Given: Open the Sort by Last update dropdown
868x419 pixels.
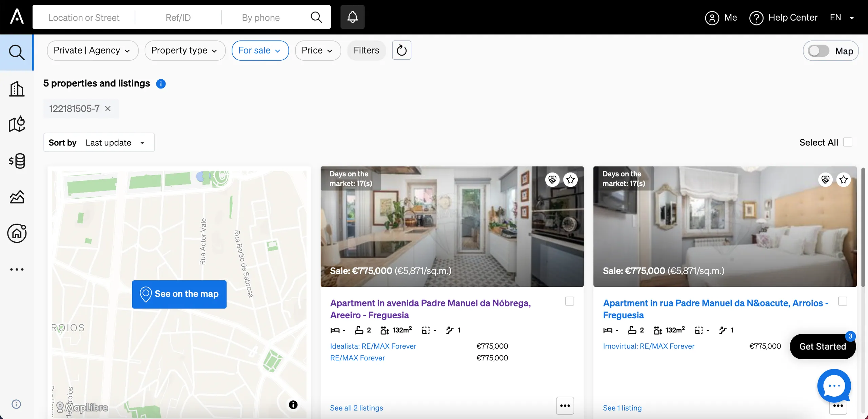Looking at the screenshot, I should (99, 142).
